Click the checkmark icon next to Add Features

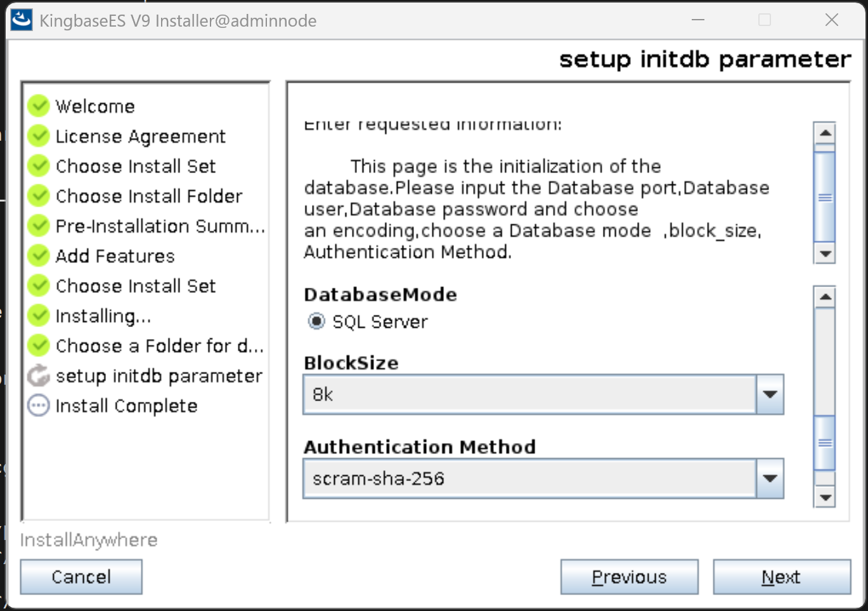tap(39, 255)
